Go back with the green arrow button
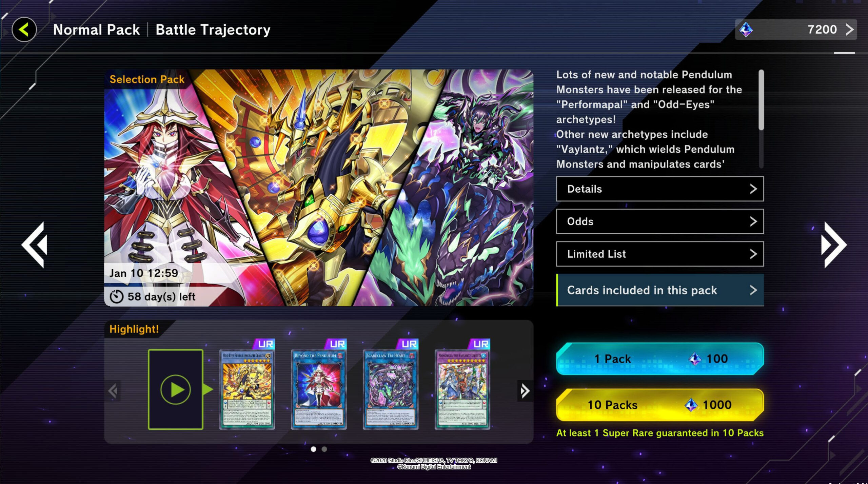Screen dimensions: 868x484 [24, 30]
